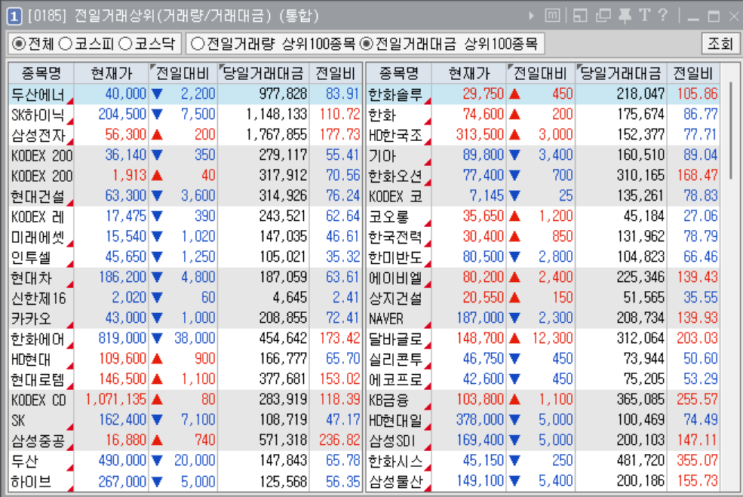Select the 코스닥 radio button
Image resolution: width=743 pixels, height=497 pixels.
click(125, 44)
